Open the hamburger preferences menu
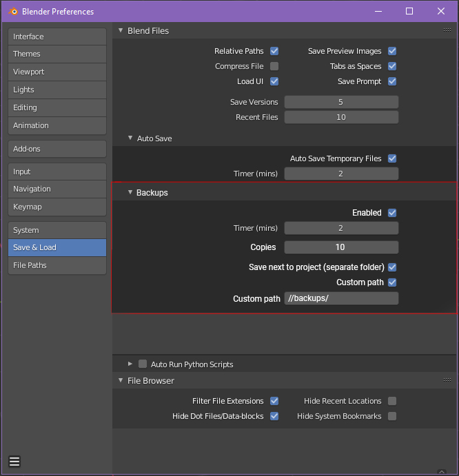The height and width of the screenshot is (476, 459). click(x=14, y=462)
